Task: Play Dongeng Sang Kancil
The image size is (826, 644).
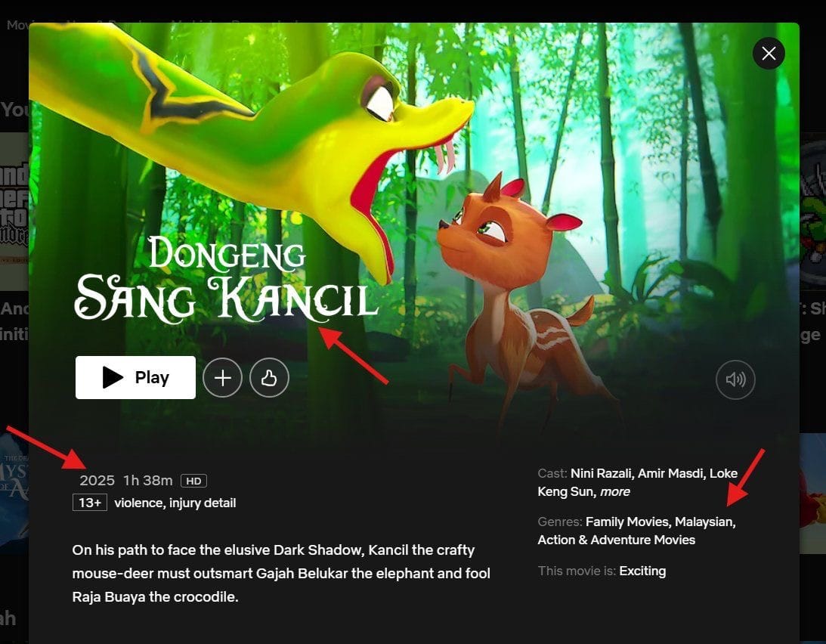Action: (135, 377)
